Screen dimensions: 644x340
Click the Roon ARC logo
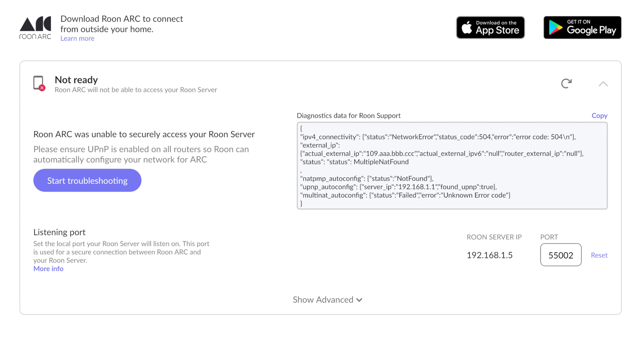pyautogui.click(x=35, y=28)
